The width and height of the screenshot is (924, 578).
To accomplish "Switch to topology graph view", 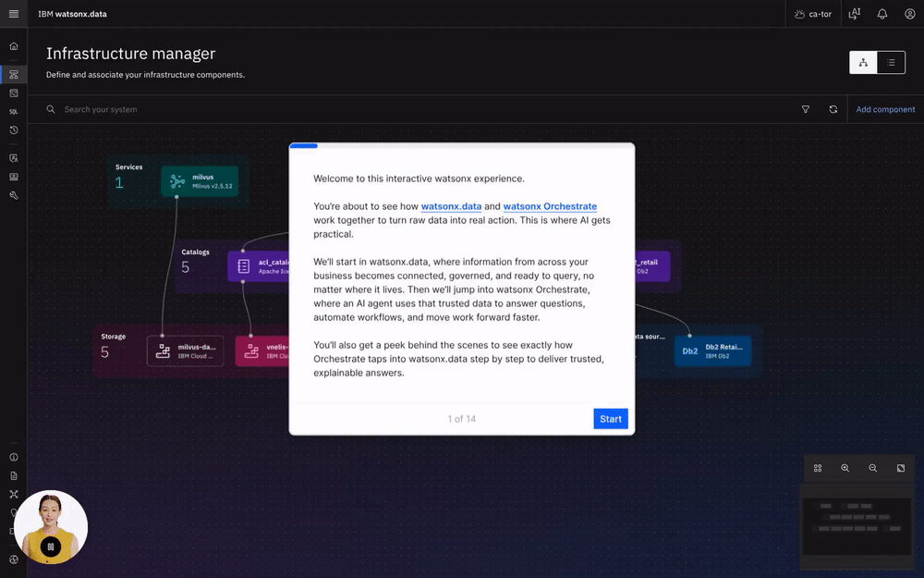I will click(863, 63).
